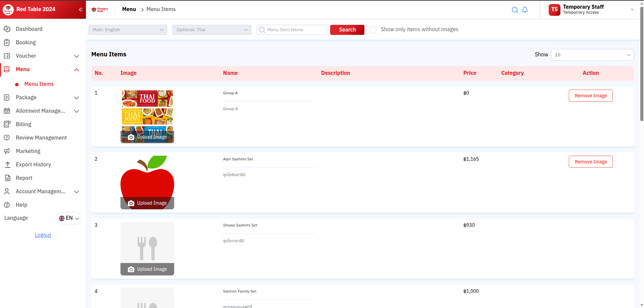
Task: Click the Help question mark icon
Action: coord(7,205)
